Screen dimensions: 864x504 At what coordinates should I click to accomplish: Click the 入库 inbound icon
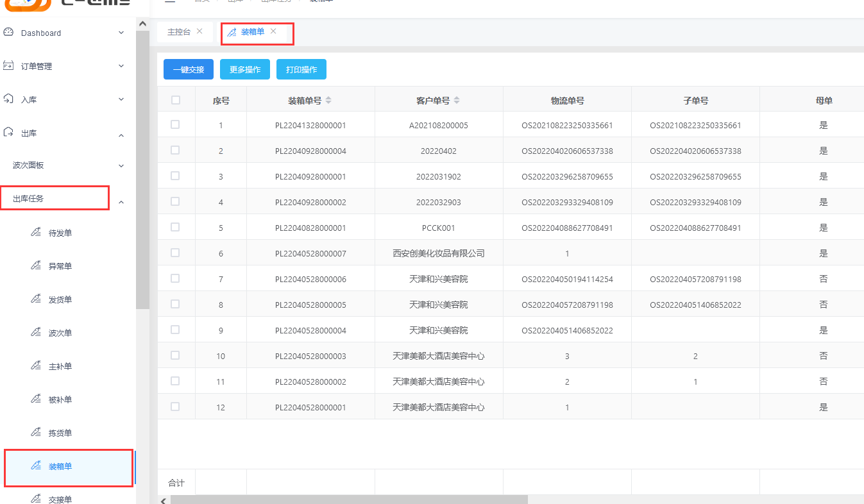pyautogui.click(x=8, y=99)
